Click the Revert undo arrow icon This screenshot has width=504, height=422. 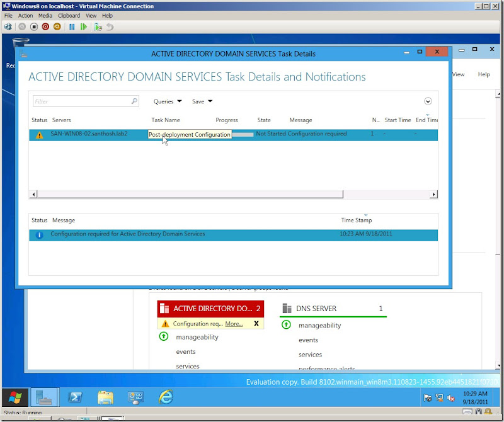click(x=110, y=27)
